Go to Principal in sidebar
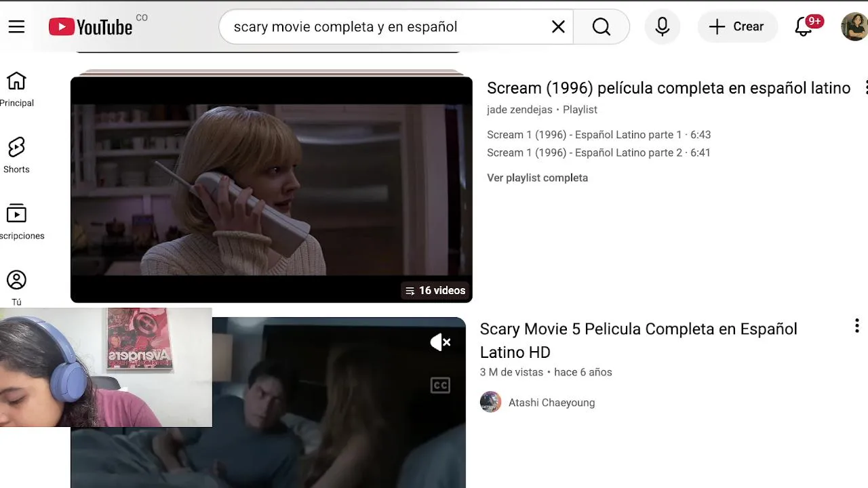Image resolution: width=868 pixels, height=488 pixels. point(16,89)
